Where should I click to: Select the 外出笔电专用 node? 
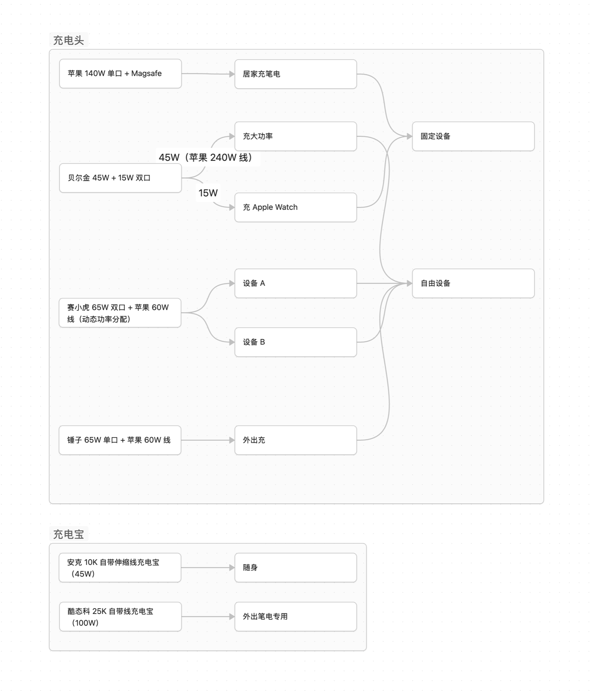[x=296, y=617]
